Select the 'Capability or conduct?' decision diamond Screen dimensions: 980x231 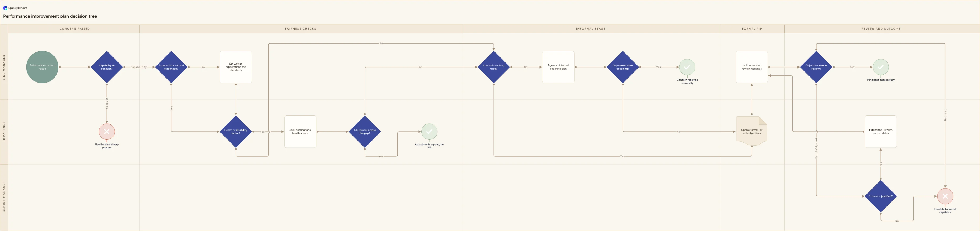107,67
